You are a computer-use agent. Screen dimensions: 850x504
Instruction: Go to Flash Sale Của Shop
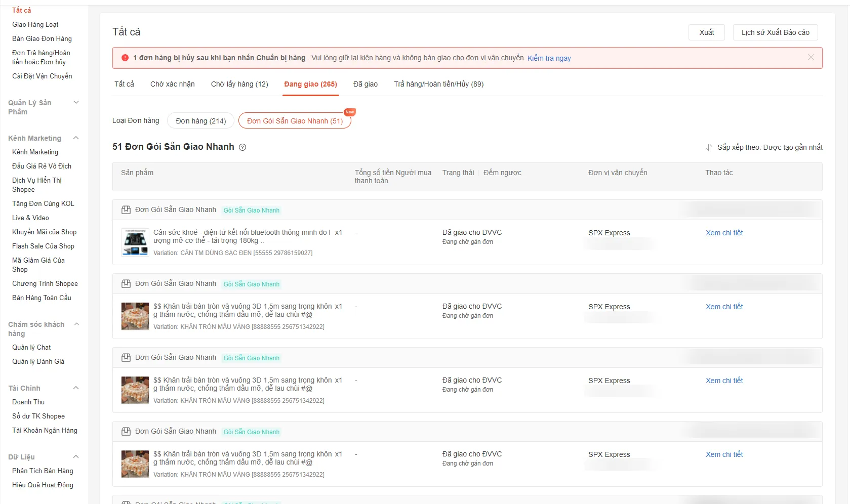43,246
